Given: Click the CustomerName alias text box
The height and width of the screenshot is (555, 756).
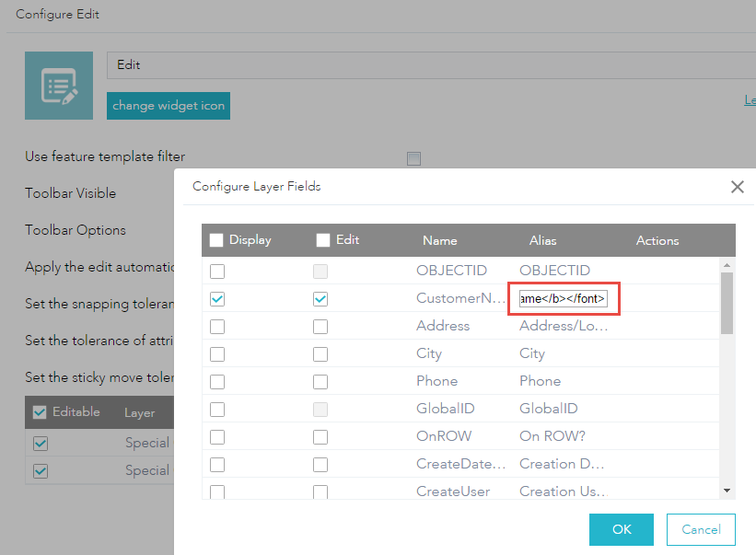Looking at the screenshot, I should coord(564,299).
